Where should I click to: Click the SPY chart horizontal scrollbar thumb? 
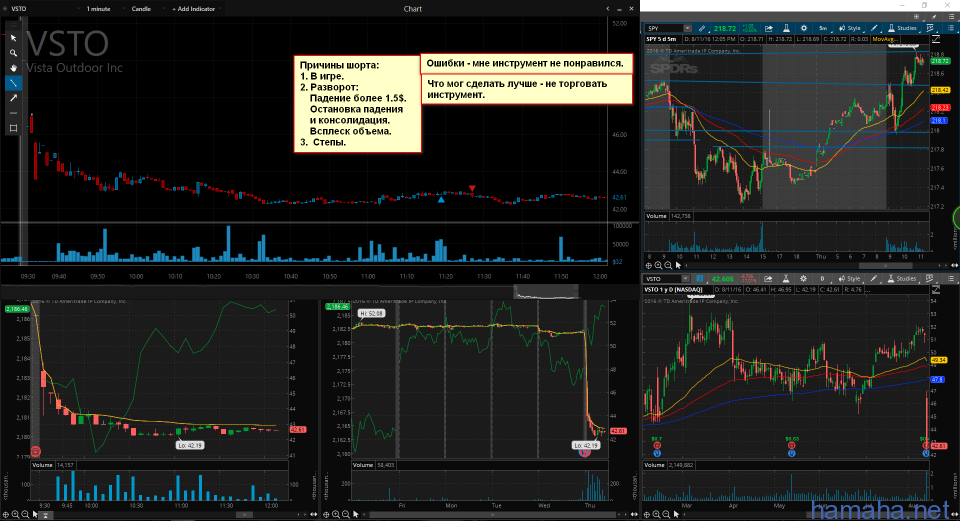click(885, 266)
